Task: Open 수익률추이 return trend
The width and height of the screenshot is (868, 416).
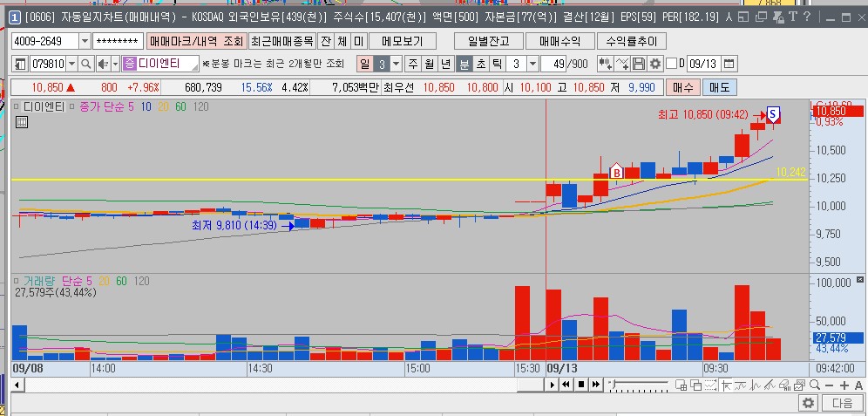Action: coord(632,41)
